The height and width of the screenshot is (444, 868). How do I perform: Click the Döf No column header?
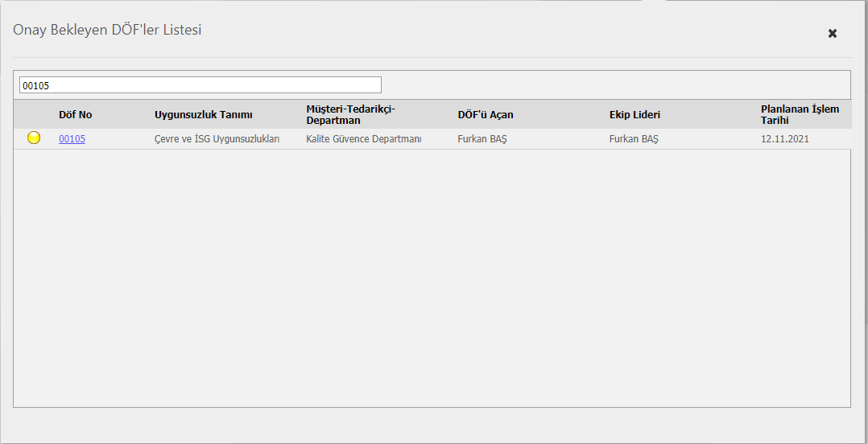(76, 115)
